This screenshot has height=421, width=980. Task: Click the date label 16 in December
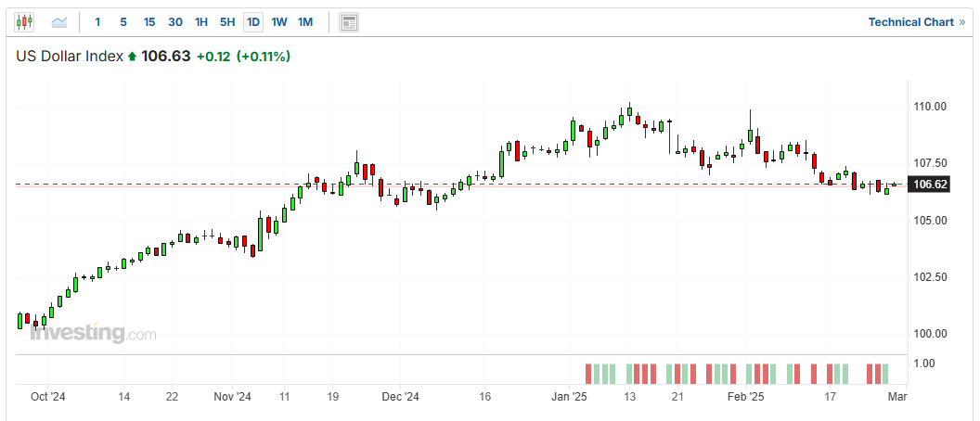pyautogui.click(x=484, y=397)
